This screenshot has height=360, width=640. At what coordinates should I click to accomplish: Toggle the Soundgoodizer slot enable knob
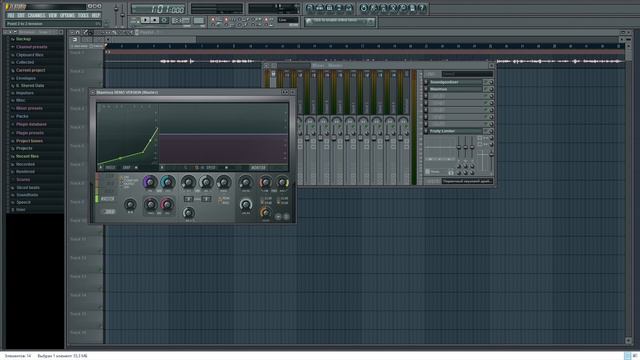491,82
